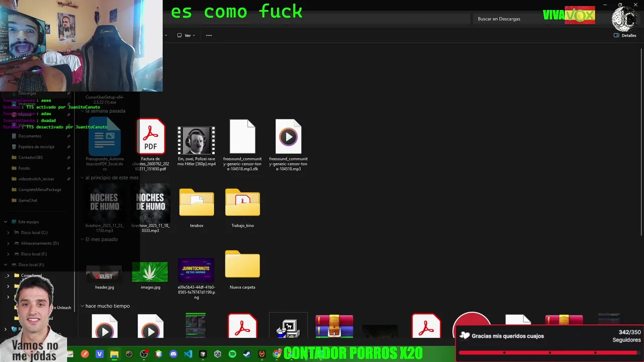Collapse the Este equipo tree node
This screenshot has width=644, height=362.
(6, 222)
